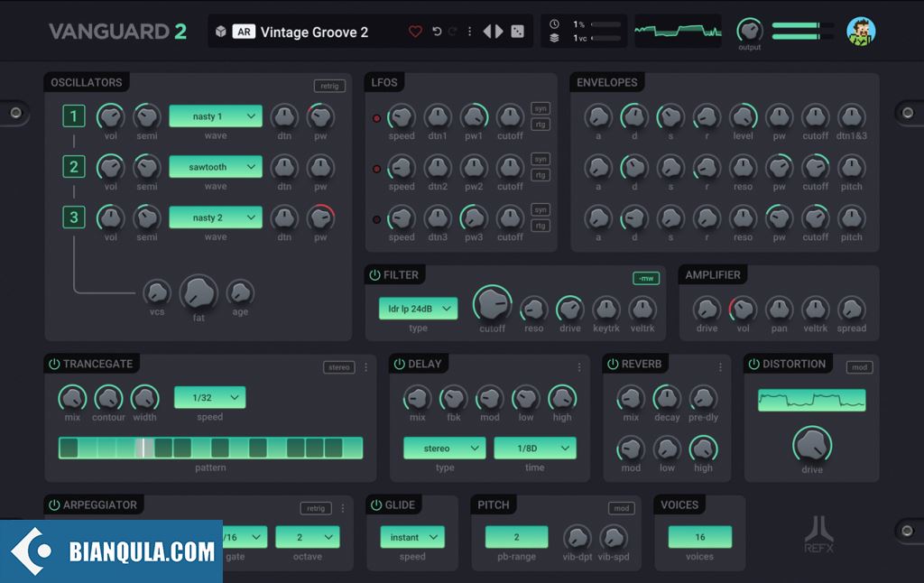Click the Delay high knob
Image resolution: width=924 pixels, height=583 pixels.
pos(562,398)
